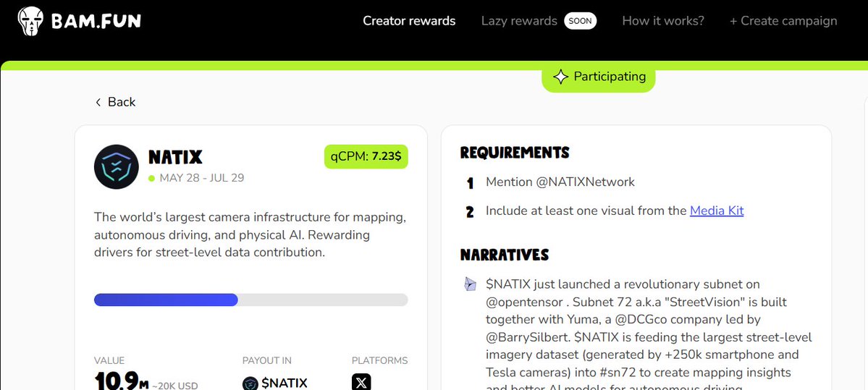Click the qCPM: 7.23$ badge
The image size is (868, 390).
point(366,156)
